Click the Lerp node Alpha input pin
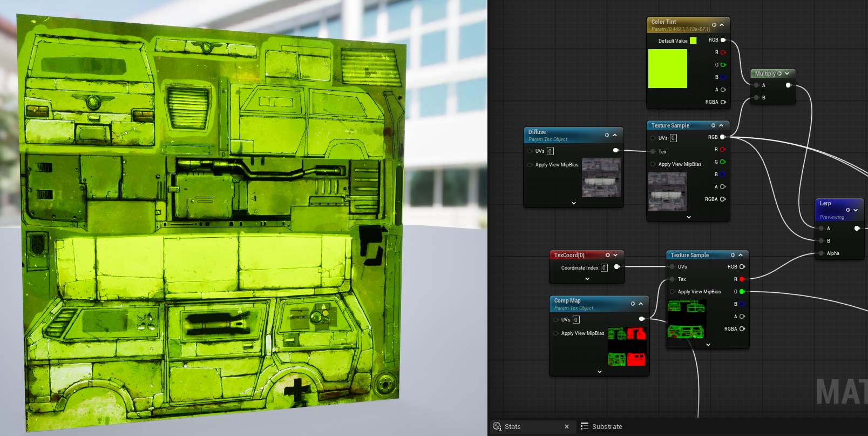868x436 pixels. point(822,253)
